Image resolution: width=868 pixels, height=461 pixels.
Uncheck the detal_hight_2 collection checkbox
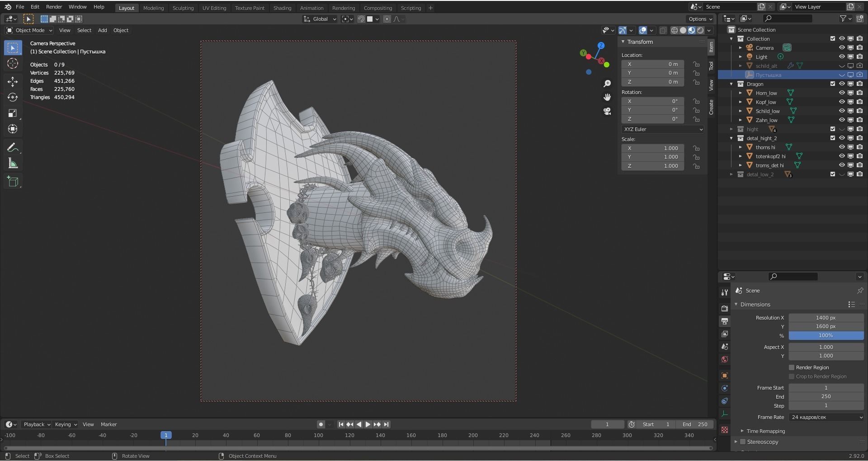[x=833, y=138]
